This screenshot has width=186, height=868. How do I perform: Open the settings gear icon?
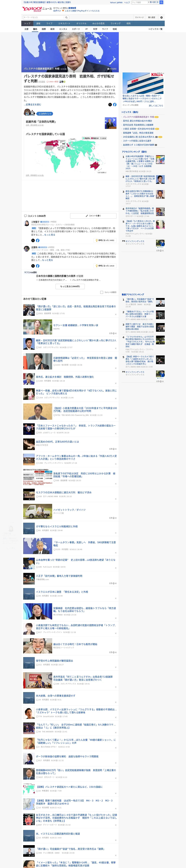tap(161, 18)
